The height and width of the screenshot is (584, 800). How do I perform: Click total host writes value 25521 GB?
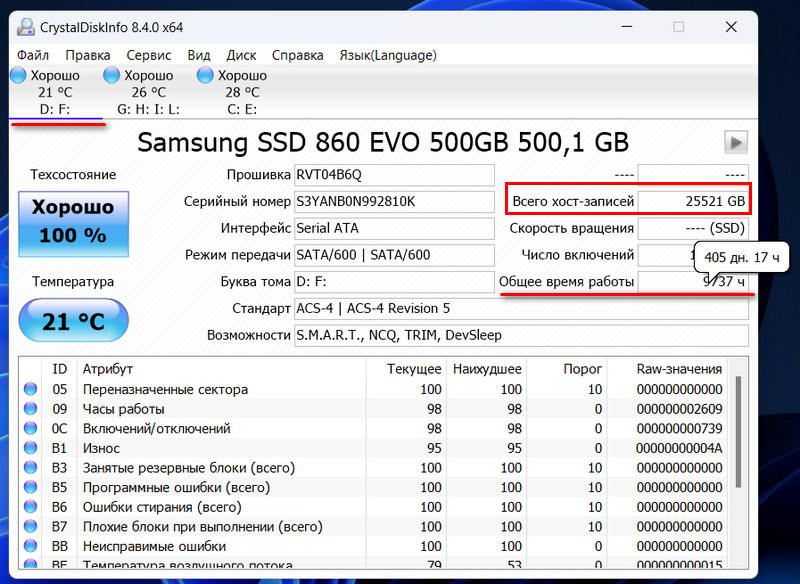tap(693, 201)
